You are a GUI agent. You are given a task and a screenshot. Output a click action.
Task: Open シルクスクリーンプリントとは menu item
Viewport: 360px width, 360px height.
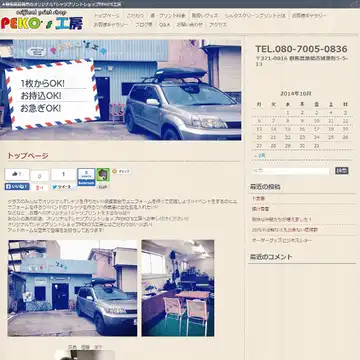pyautogui.click(x=255, y=16)
